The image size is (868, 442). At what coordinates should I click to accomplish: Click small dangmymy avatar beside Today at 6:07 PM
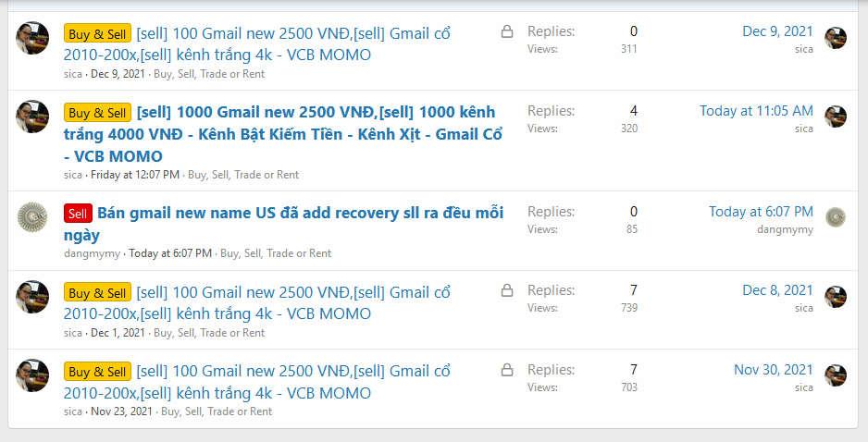[836, 218]
